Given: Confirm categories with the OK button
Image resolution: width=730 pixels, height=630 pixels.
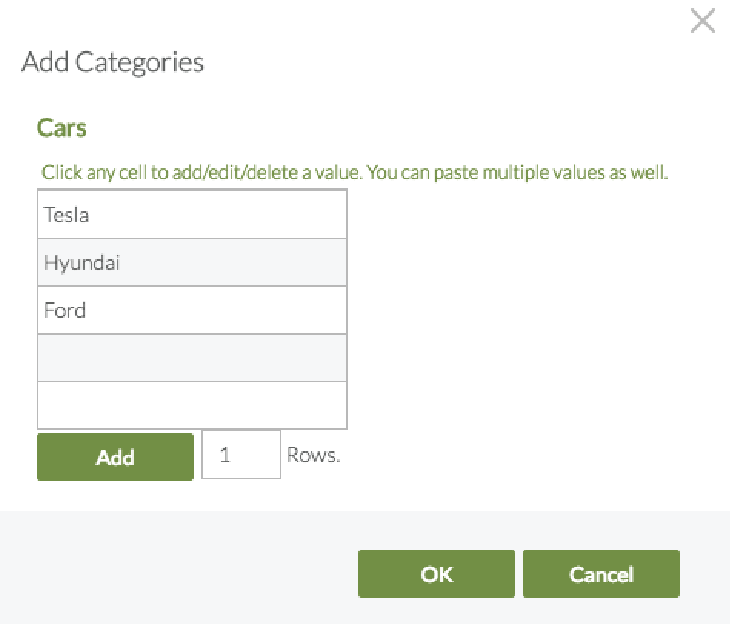Looking at the screenshot, I should (x=436, y=574).
